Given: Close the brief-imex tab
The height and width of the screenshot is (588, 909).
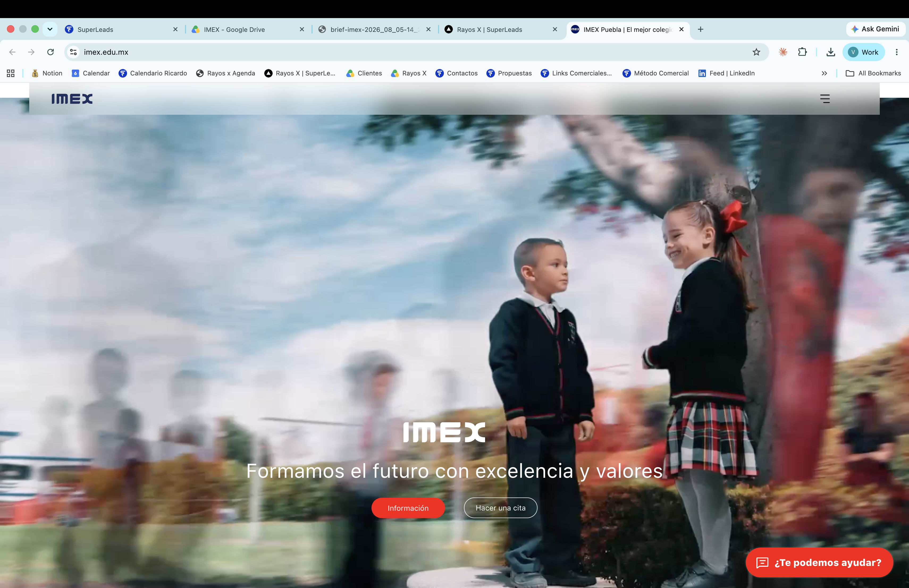Looking at the screenshot, I should [428, 29].
